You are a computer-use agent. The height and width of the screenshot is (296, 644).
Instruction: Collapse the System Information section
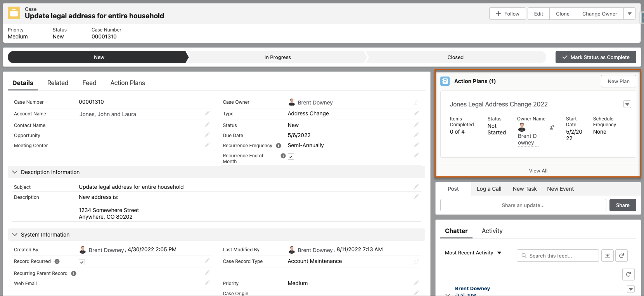pyautogui.click(x=15, y=235)
